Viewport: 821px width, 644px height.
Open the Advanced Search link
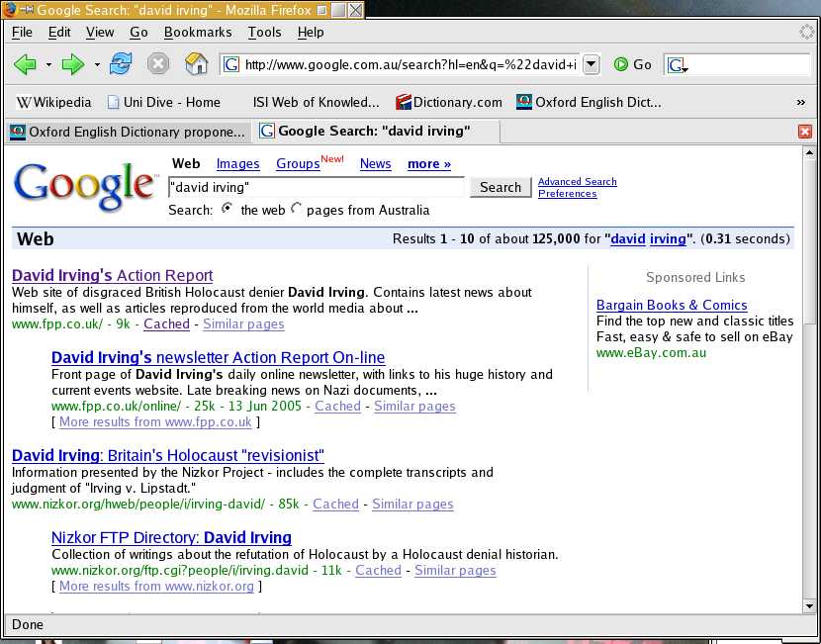tap(577, 182)
